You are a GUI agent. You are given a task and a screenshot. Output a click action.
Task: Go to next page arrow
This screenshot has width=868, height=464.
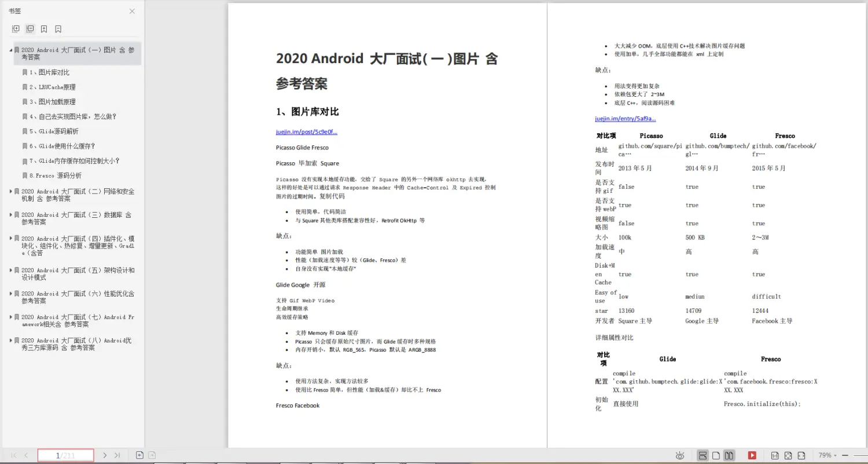coord(105,455)
